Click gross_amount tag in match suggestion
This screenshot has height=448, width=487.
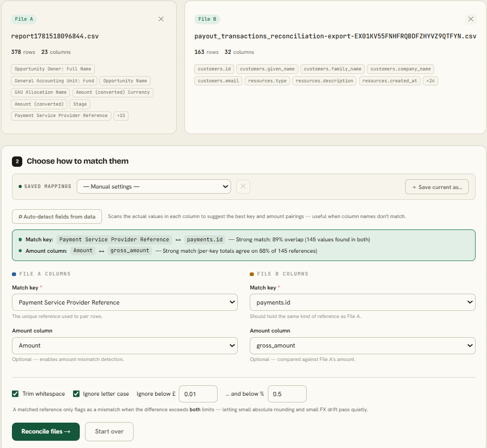130,251
